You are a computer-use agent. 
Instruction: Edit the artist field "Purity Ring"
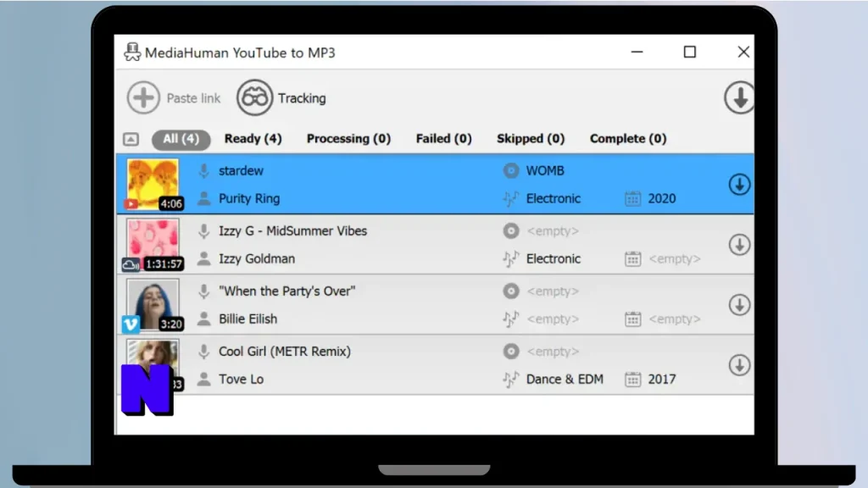pos(249,198)
